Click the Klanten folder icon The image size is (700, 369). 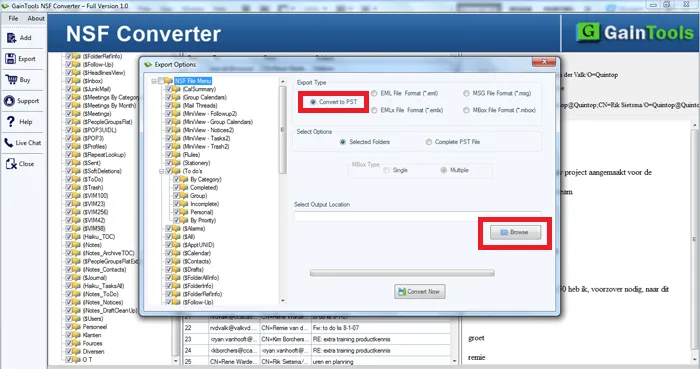[76, 335]
